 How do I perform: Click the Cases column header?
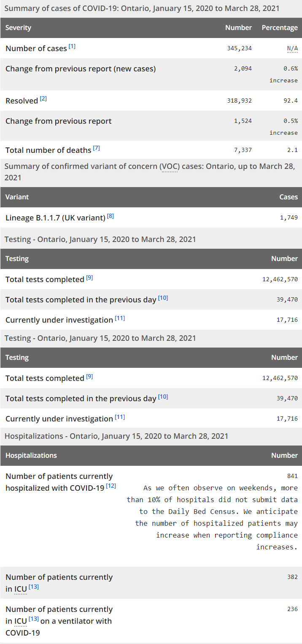(x=289, y=197)
